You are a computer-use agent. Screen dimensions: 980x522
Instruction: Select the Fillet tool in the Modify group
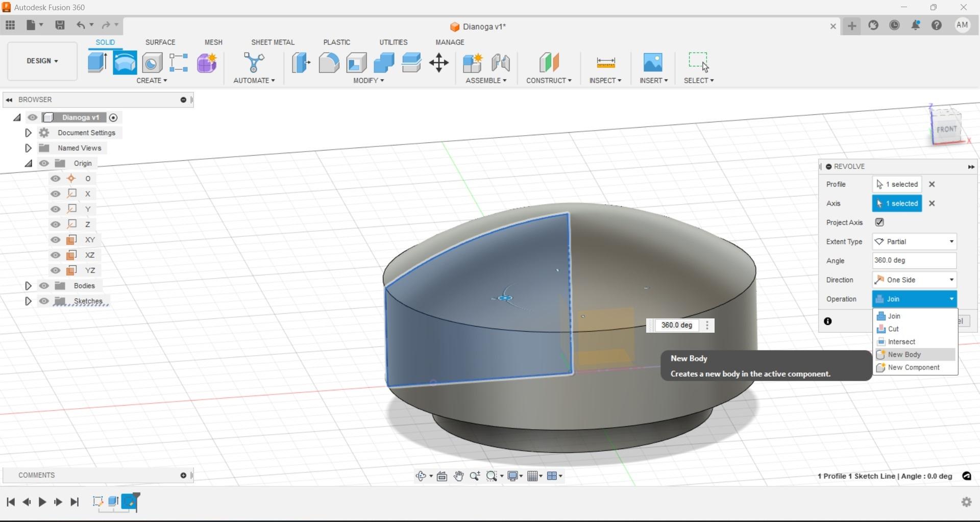tap(329, 63)
